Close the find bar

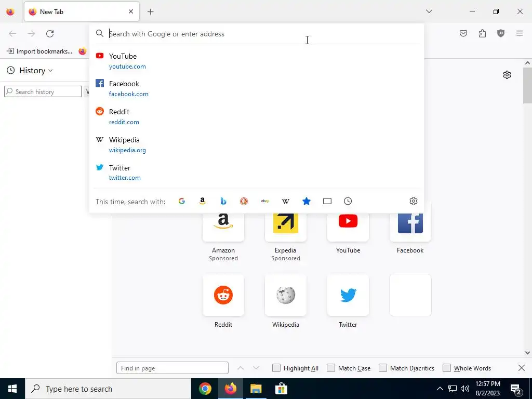click(522, 368)
